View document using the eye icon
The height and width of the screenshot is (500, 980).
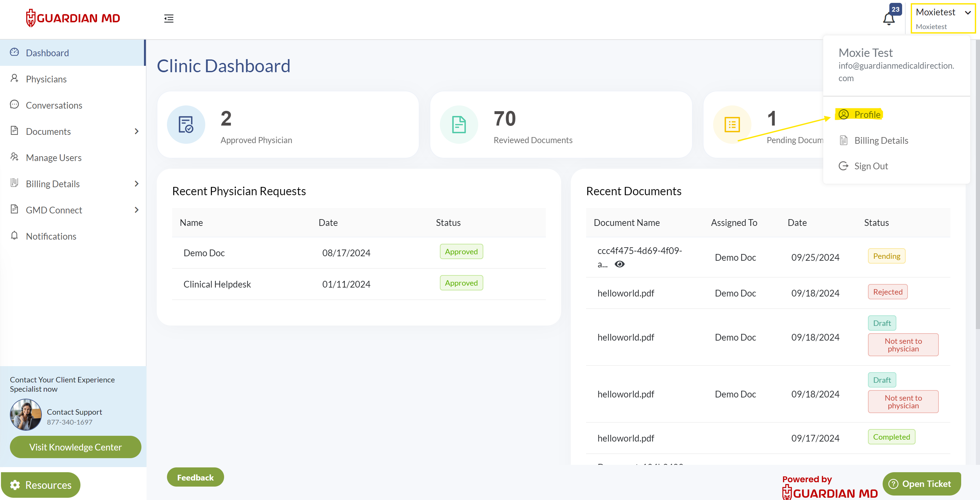[x=619, y=264]
